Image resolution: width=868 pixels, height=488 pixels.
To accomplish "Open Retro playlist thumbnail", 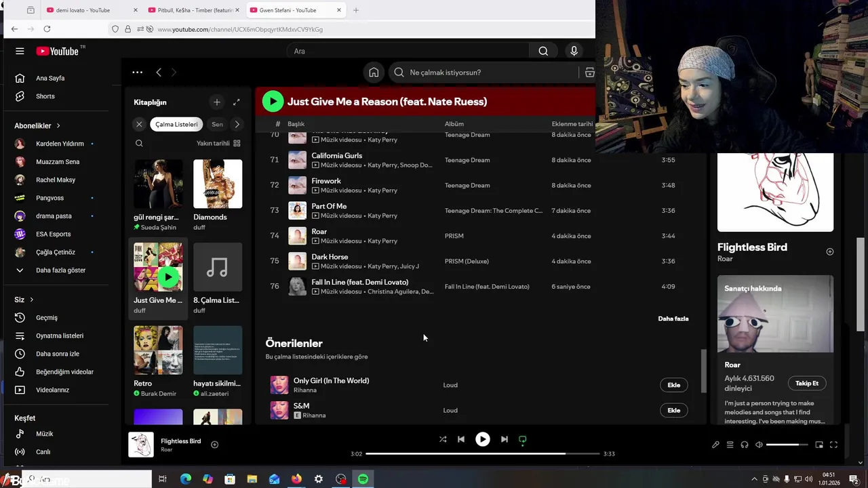I will click(x=158, y=350).
